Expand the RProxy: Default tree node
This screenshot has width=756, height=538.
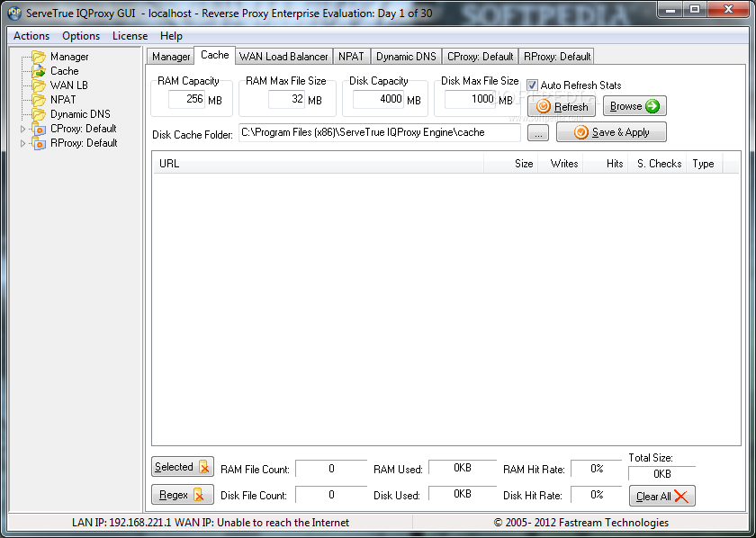[x=22, y=144]
